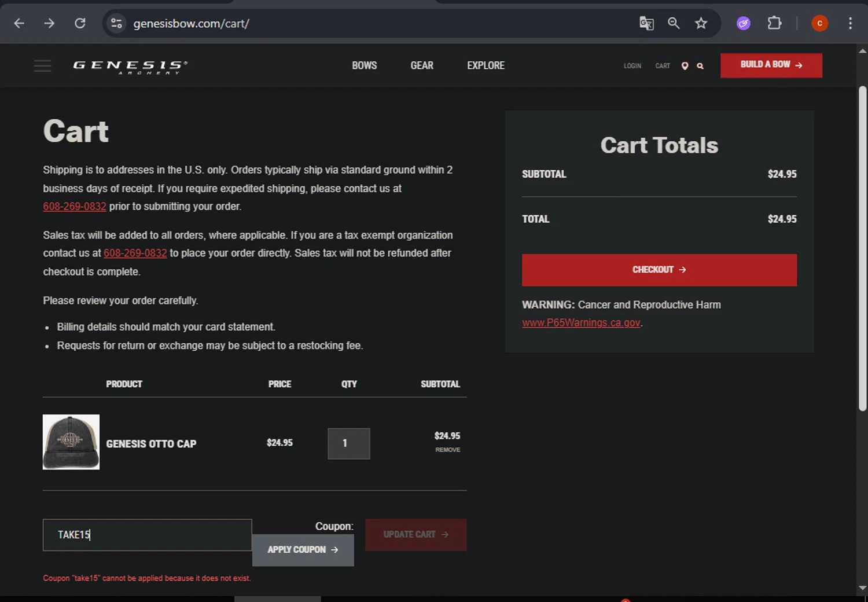Open the EXPLORE menu

coord(486,65)
